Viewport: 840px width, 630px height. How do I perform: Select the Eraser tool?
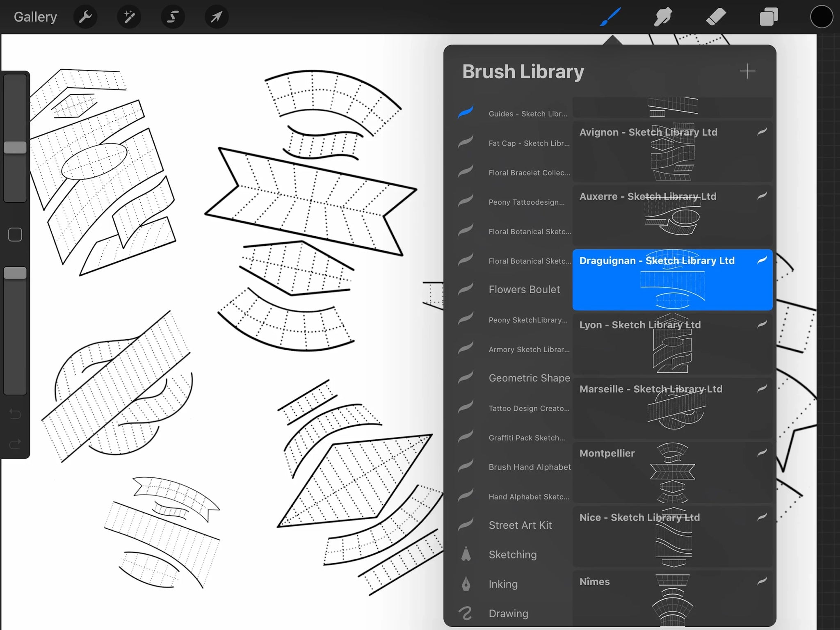[x=716, y=17]
